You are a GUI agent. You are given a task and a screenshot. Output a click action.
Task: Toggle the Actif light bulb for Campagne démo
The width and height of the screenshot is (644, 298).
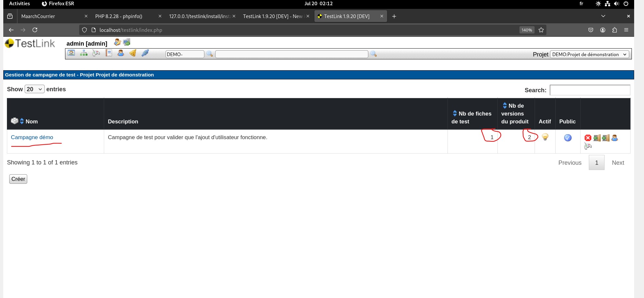pos(545,137)
